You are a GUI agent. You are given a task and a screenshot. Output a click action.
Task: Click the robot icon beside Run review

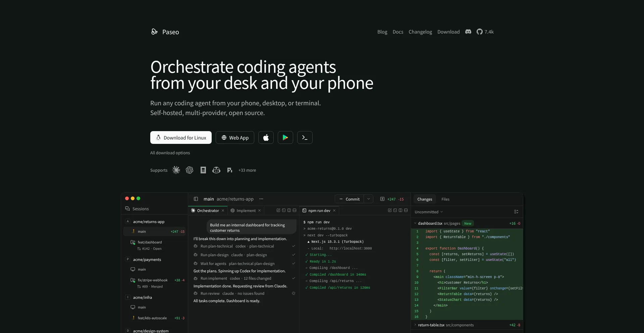tap(196, 293)
